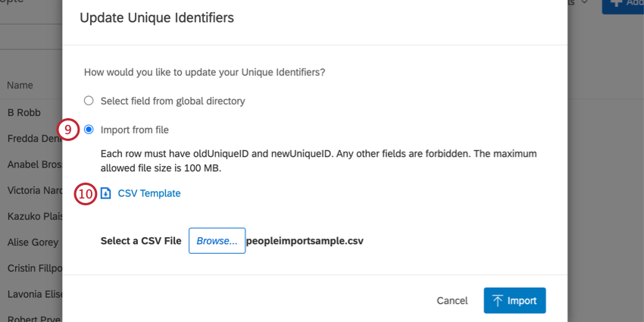Expand the dropdown chevron beside Add button
The image size is (644, 322).
coord(584,3)
